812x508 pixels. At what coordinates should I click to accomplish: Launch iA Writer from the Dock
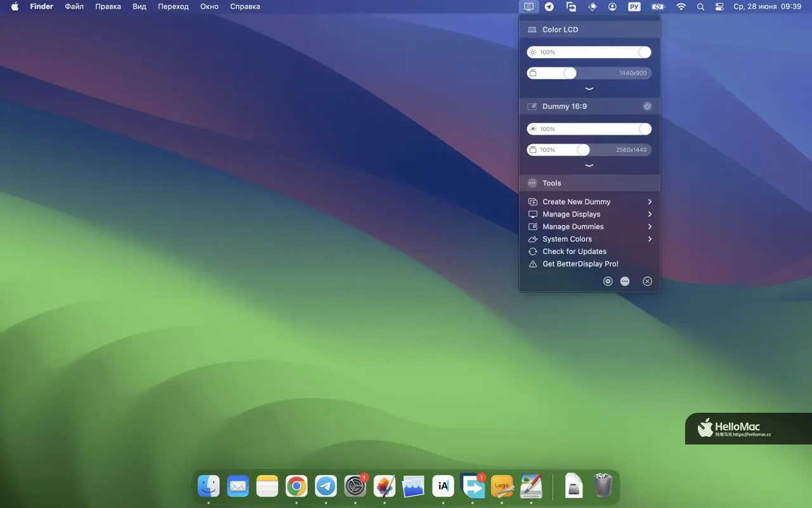click(443, 486)
